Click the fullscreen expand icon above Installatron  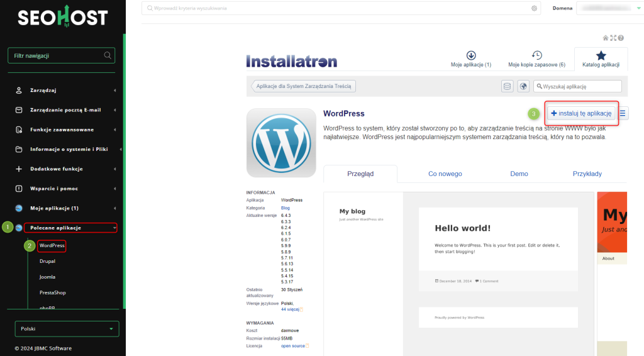[613, 38]
